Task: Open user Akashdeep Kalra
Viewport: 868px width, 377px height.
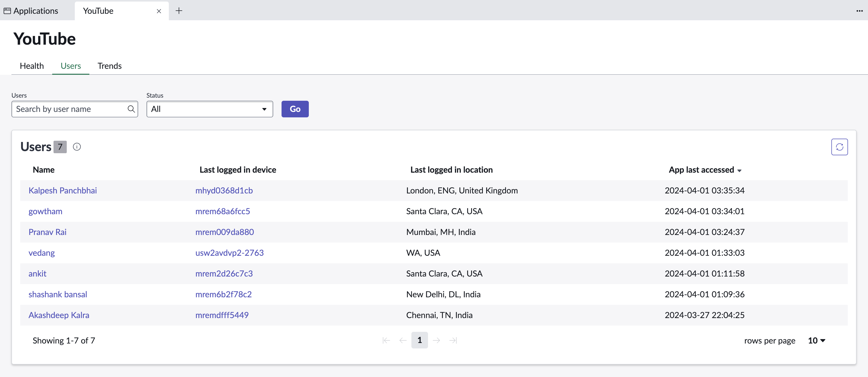Action: coord(59,315)
